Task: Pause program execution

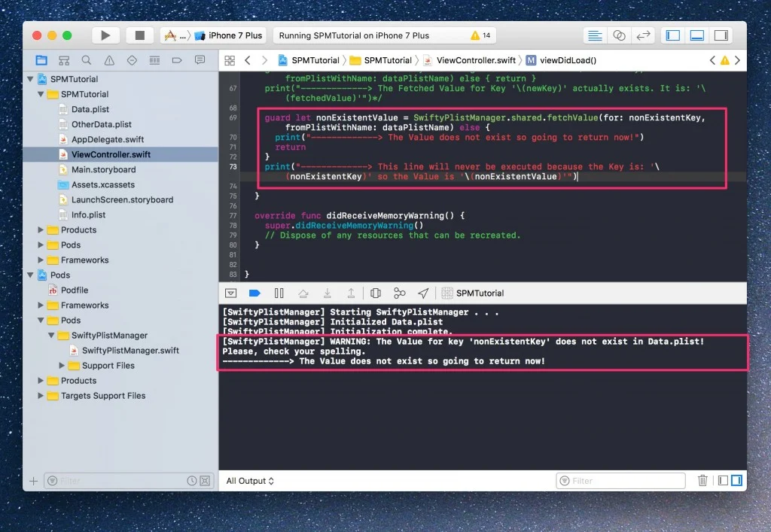Action: (x=279, y=293)
